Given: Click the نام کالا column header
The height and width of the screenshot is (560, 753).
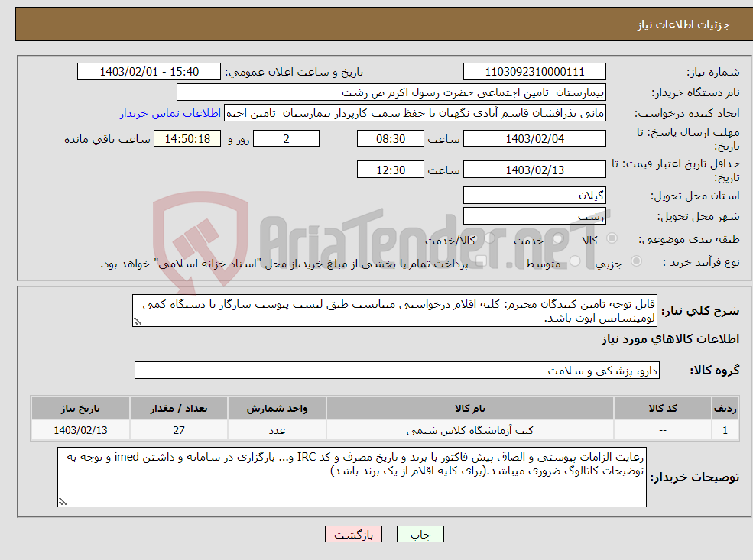Looking at the screenshot, I should (470, 409).
